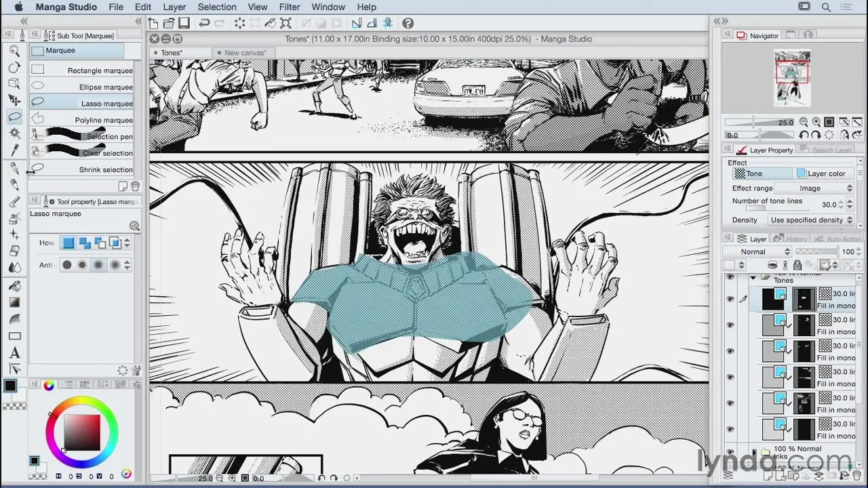Select the Auto select magic wand tool
868x488 pixels.
click(14, 134)
